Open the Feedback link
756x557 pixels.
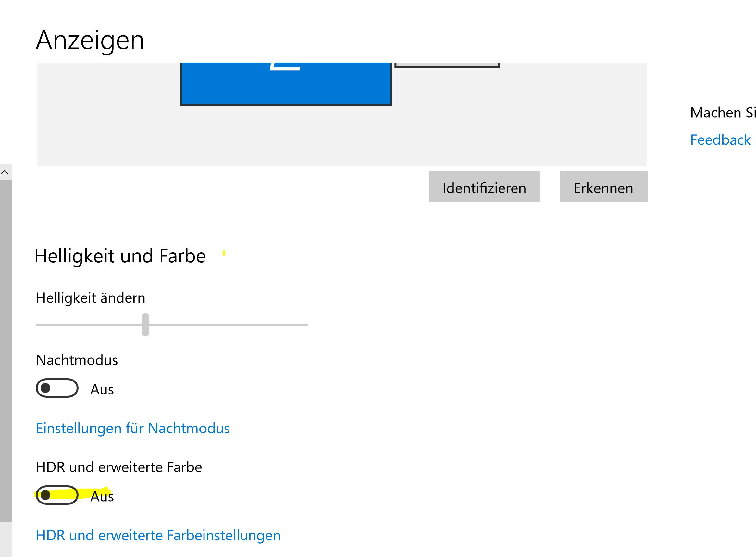(x=721, y=140)
